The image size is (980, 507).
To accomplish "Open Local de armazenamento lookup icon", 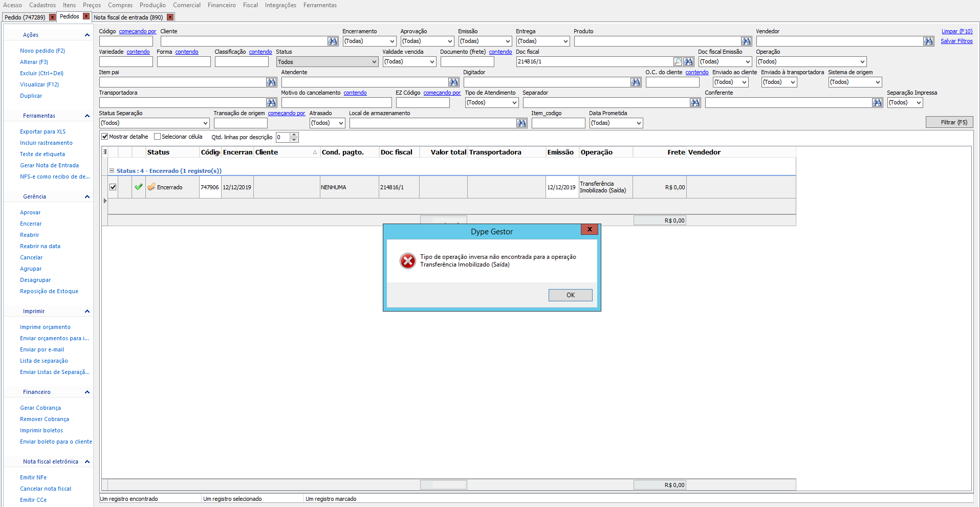I will (521, 123).
